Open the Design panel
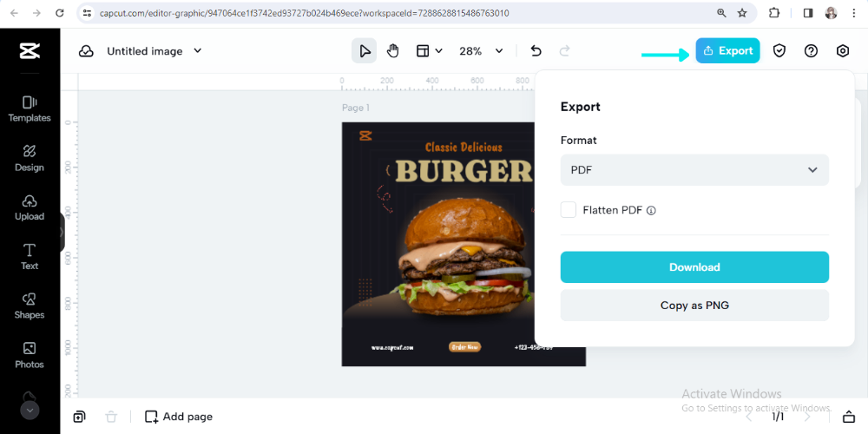The height and width of the screenshot is (434, 868). pos(30,158)
